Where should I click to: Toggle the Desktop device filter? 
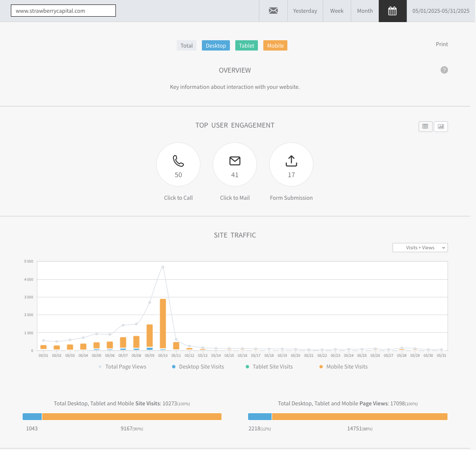[216, 46]
